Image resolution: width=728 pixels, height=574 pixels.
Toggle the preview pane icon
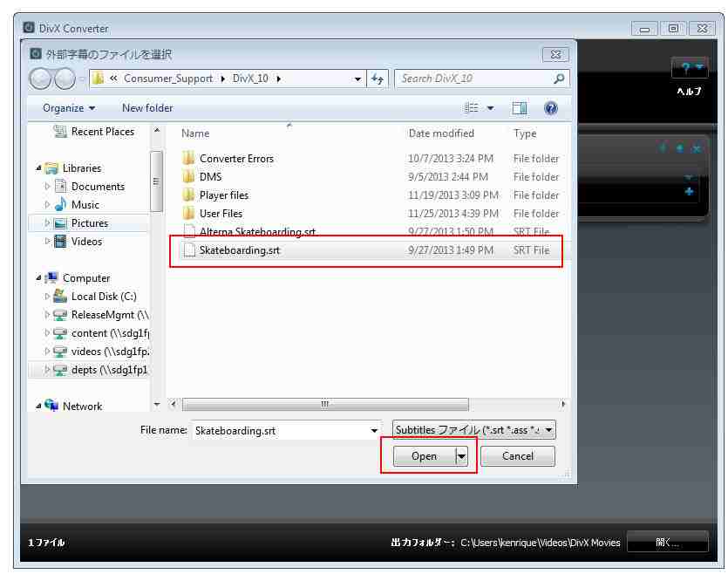519,108
